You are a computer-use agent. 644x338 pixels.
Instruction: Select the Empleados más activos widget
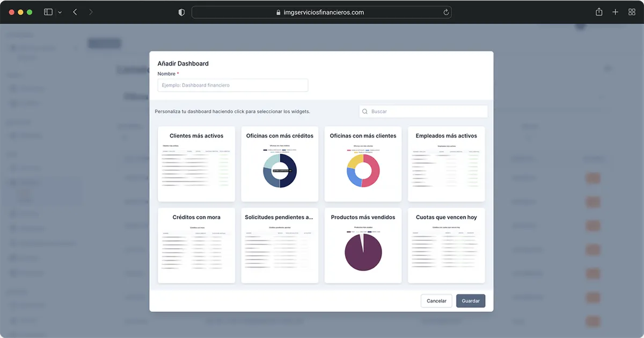pos(446,164)
